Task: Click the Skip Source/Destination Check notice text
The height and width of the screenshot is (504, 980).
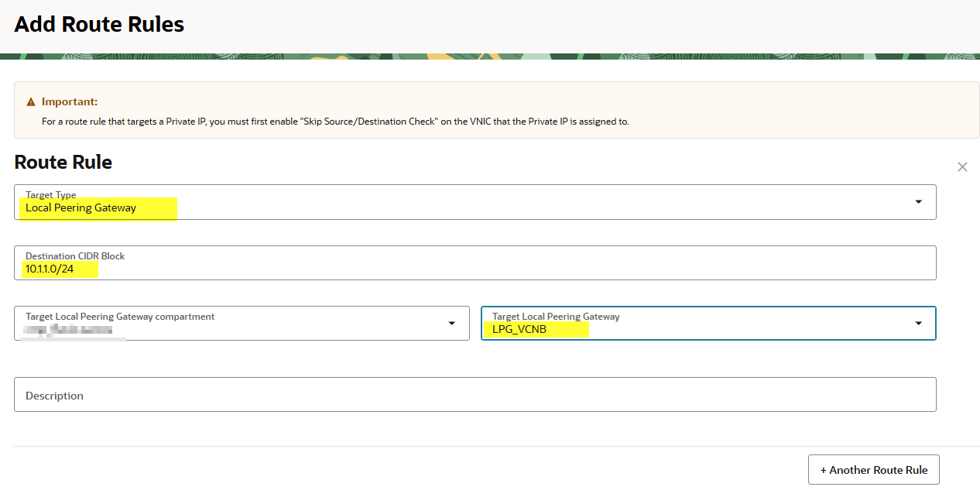Action: tap(334, 122)
